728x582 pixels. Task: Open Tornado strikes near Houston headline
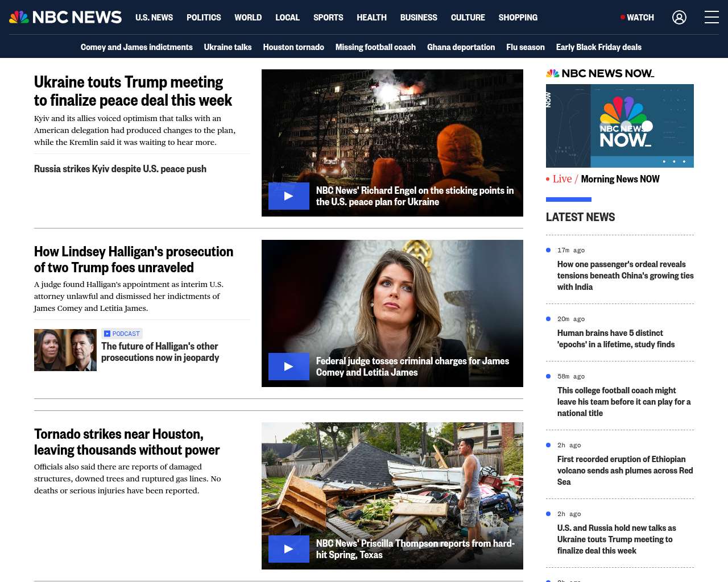127,442
